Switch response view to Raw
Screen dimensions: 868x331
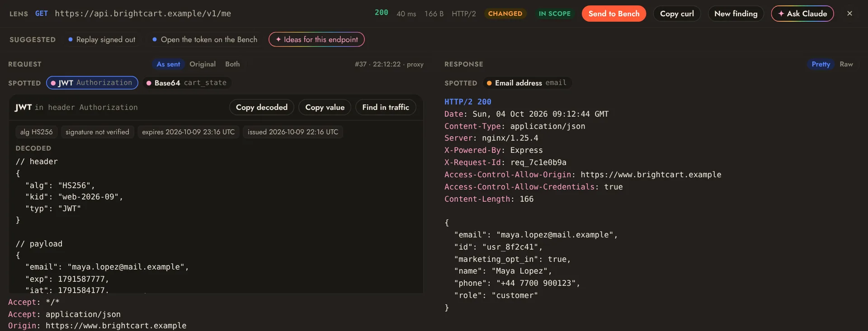point(846,64)
